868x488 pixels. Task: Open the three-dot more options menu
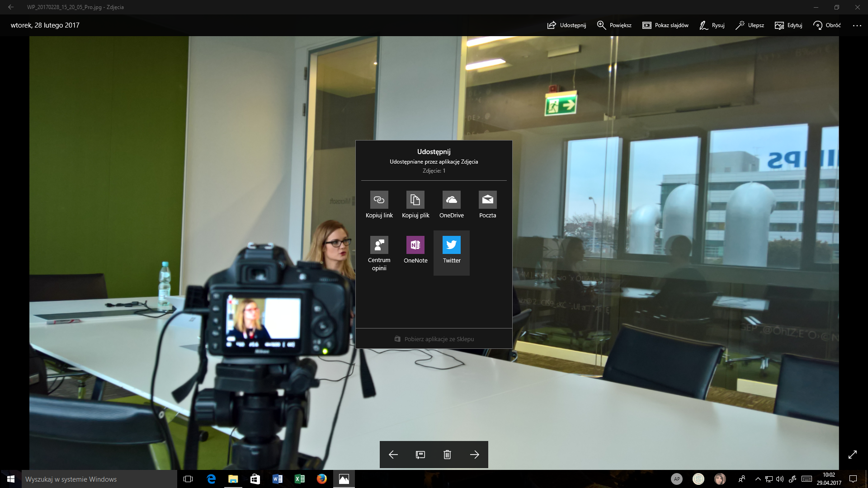(x=857, y=26)
